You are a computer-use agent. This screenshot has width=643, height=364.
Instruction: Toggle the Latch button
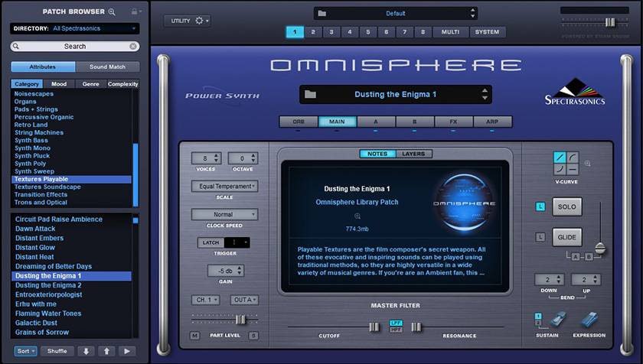[211, 242]
